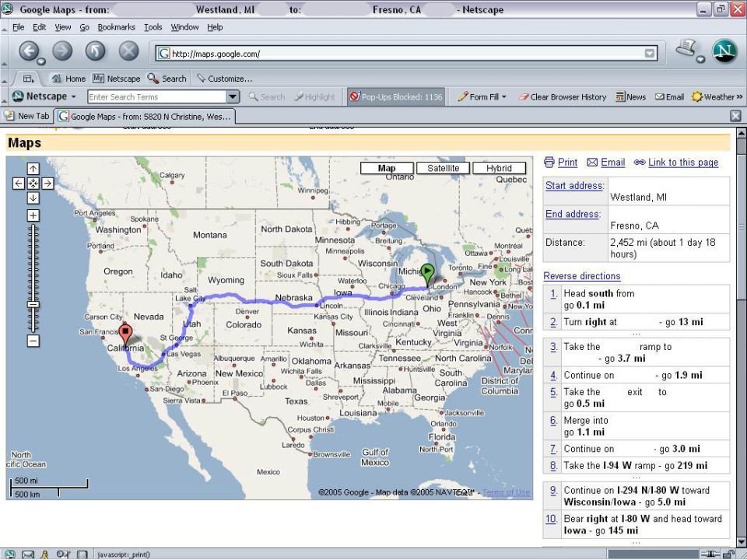
Task: Open the Netscape toolbar menu dropdown
Action: coord(74,96)
